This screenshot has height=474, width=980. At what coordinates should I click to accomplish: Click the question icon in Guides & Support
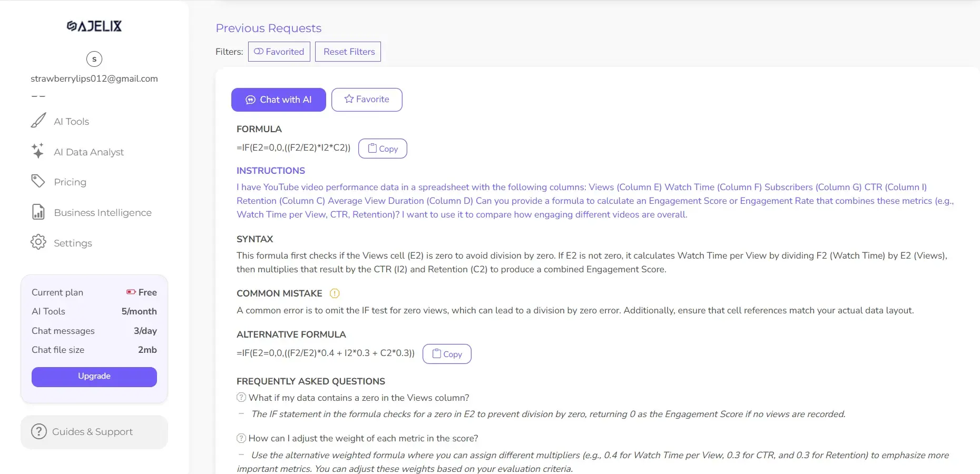pyautogui.click(x=38, y=432)
